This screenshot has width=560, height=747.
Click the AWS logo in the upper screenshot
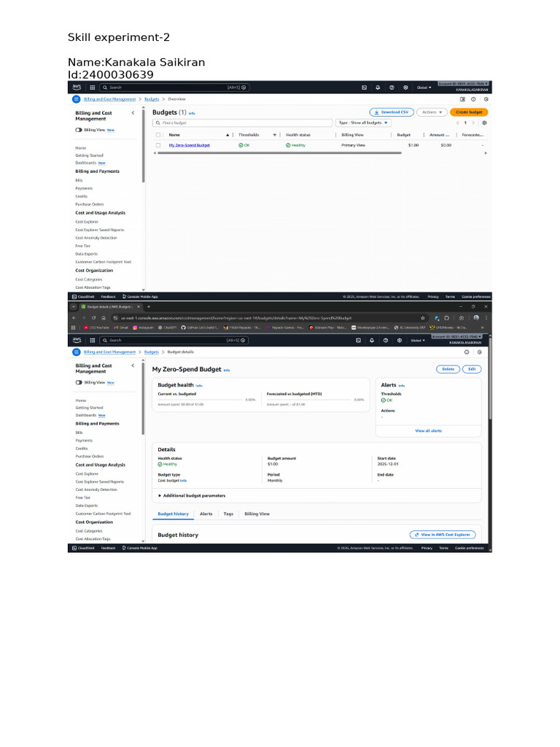pyautogui.click(x=77, y=88)
